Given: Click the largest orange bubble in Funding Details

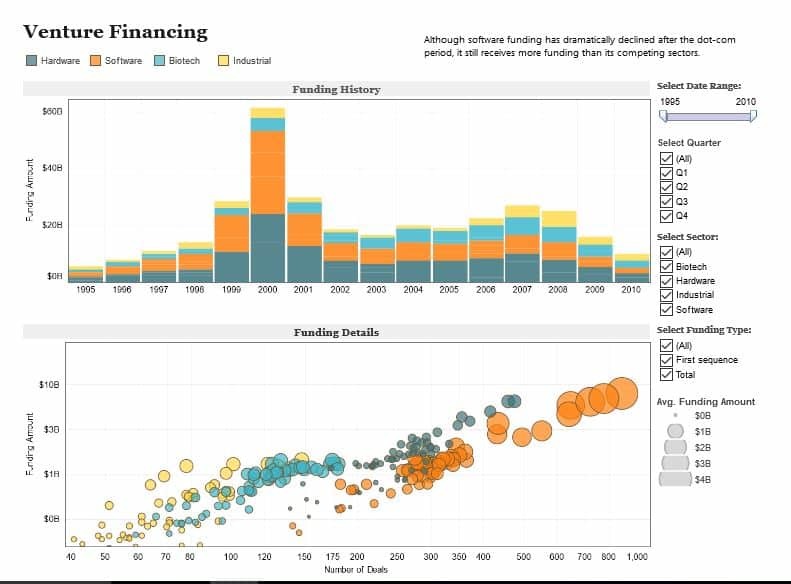Looking at the screenshot, I should point(622,394).
